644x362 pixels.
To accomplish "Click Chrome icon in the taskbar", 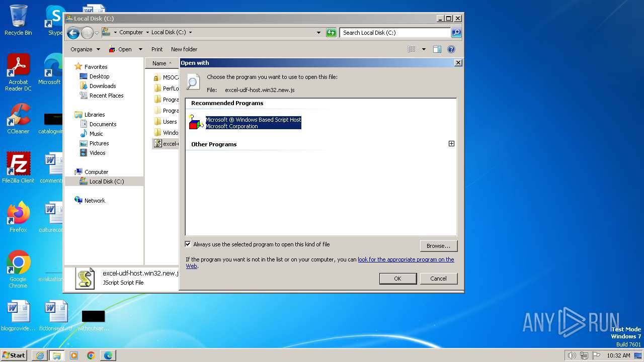I will point(91,355).
